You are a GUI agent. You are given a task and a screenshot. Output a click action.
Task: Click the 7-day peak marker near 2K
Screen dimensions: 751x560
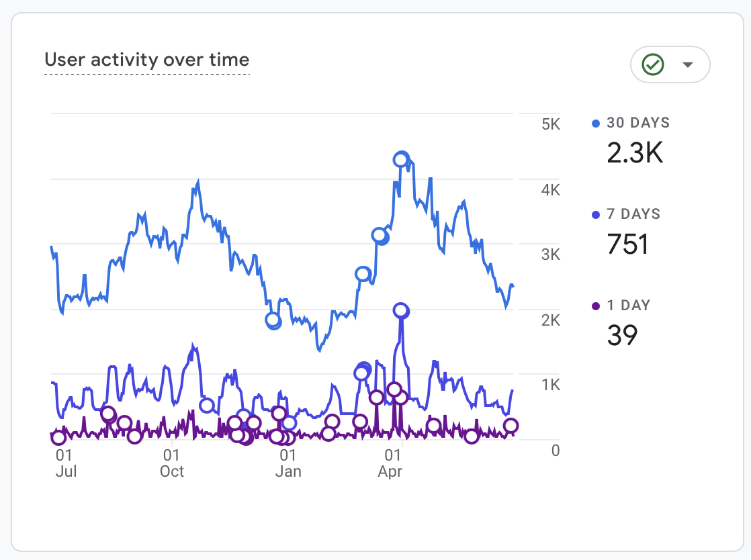401,311
